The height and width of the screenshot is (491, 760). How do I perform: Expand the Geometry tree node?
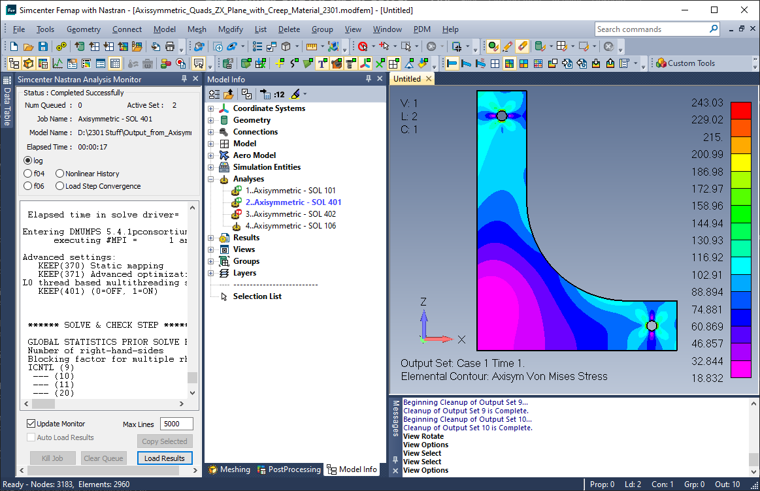211,120
